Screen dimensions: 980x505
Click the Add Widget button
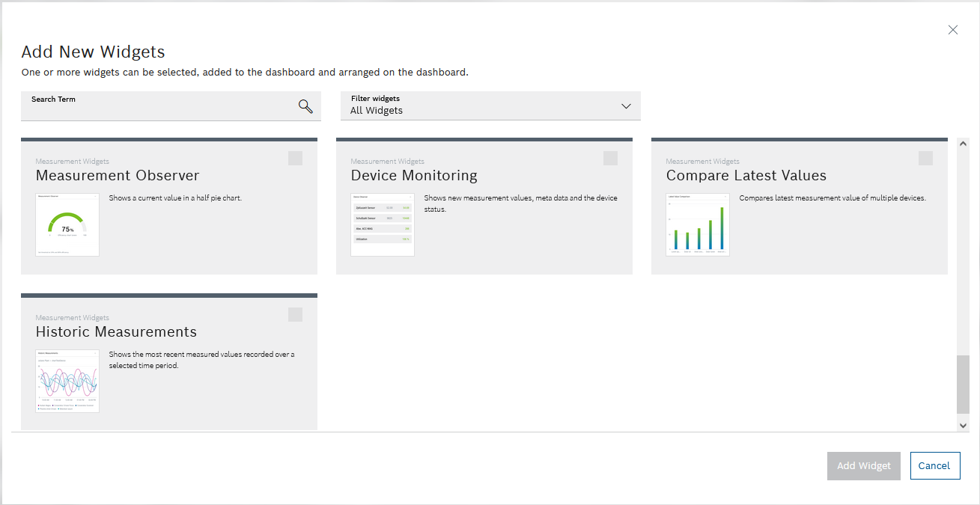pyautogui.click(x=863, y=465)
